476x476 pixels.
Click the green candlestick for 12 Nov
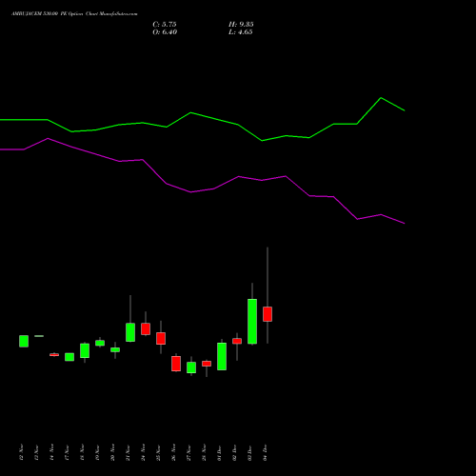(x=24, y=341)
